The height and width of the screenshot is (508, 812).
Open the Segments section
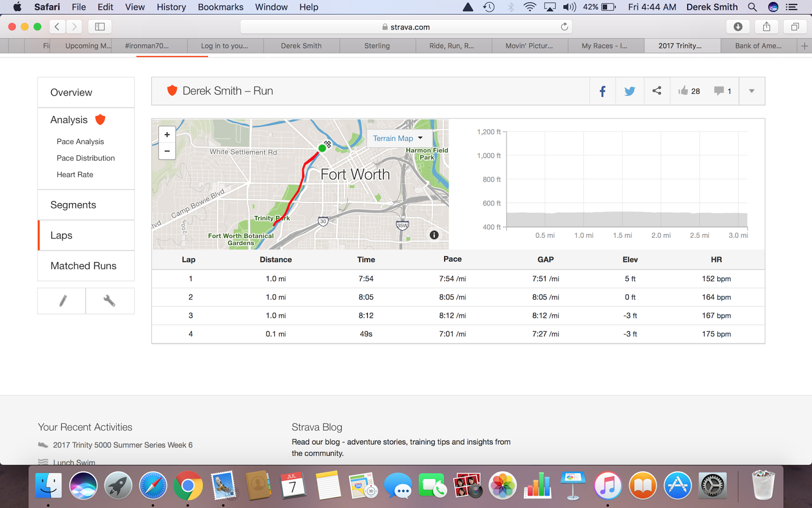click(x=86, y=205)
